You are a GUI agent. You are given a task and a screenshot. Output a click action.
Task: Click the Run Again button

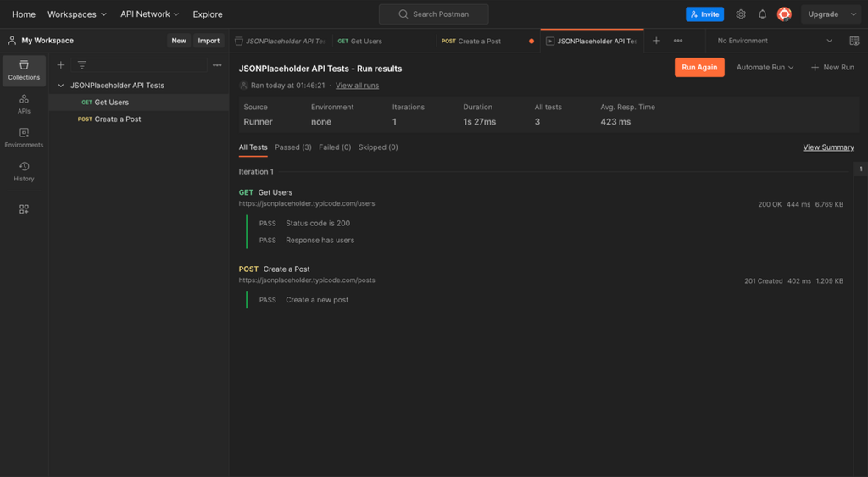click(699, 68)
